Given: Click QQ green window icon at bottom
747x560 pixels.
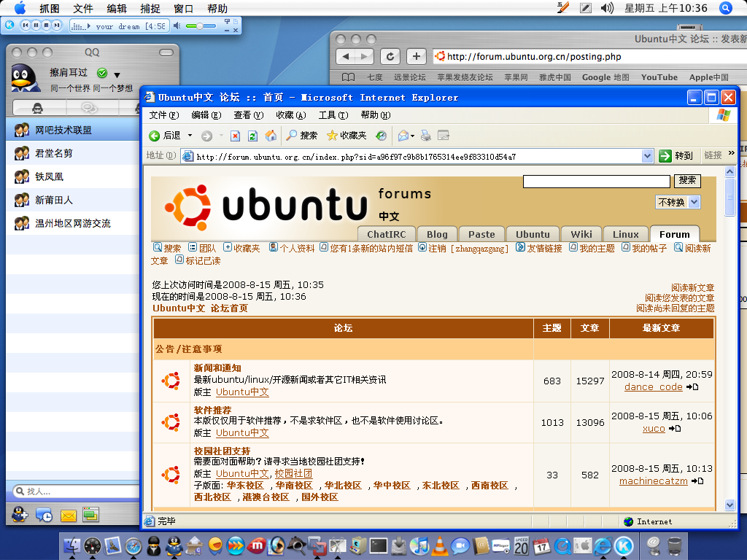Looking at the screenshot, I should point(90,515).
